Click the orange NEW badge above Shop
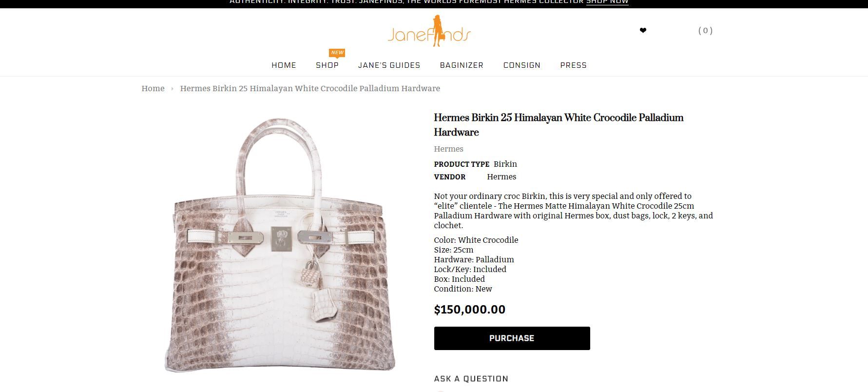 click(x=337, y=53)
